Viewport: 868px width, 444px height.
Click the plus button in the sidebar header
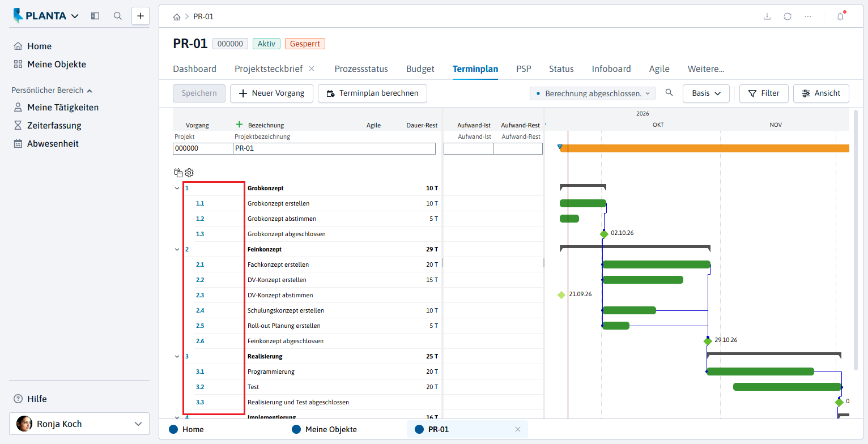pyautogui.click(x=141, y=16)
